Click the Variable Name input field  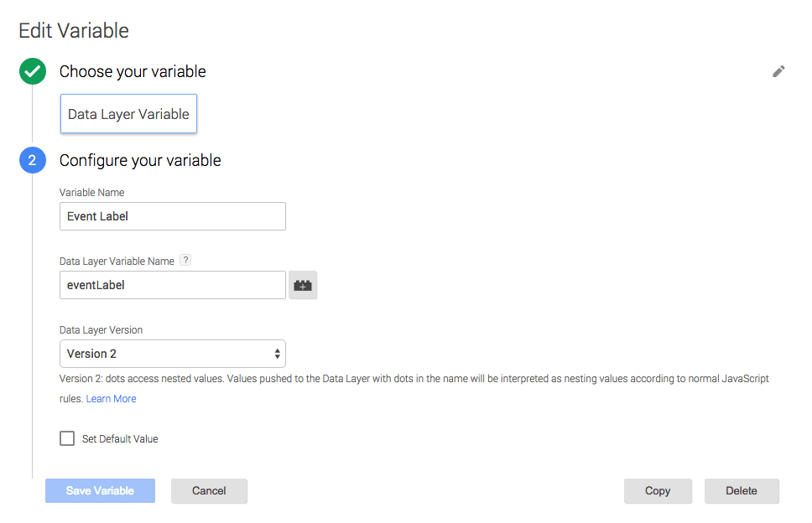coord(173,216)
